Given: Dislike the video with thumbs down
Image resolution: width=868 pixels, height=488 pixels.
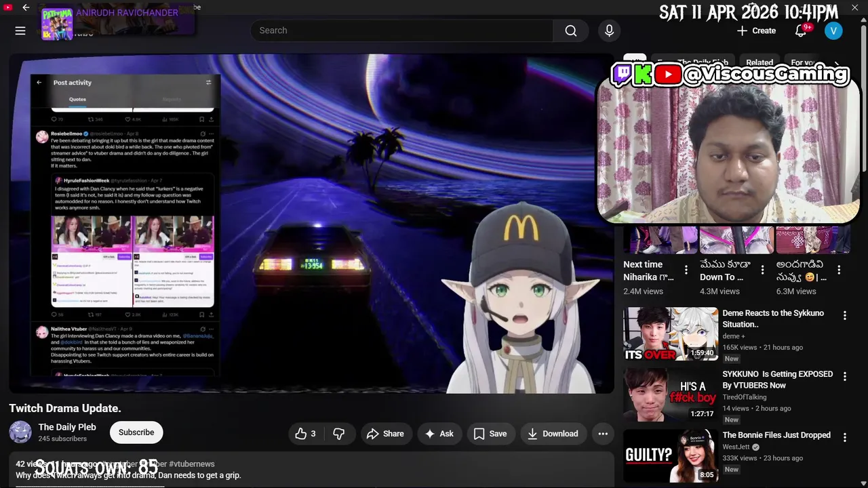Looking at the screenshot, I should (x=339, y=434).
